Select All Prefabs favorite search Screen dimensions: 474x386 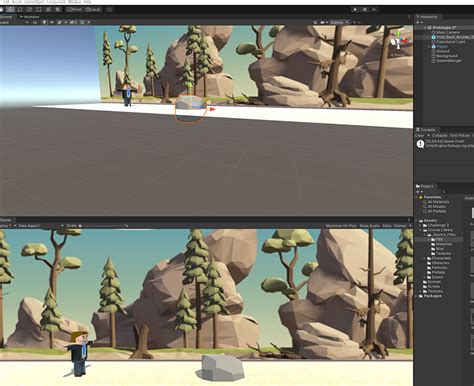[x=437, y=211]
